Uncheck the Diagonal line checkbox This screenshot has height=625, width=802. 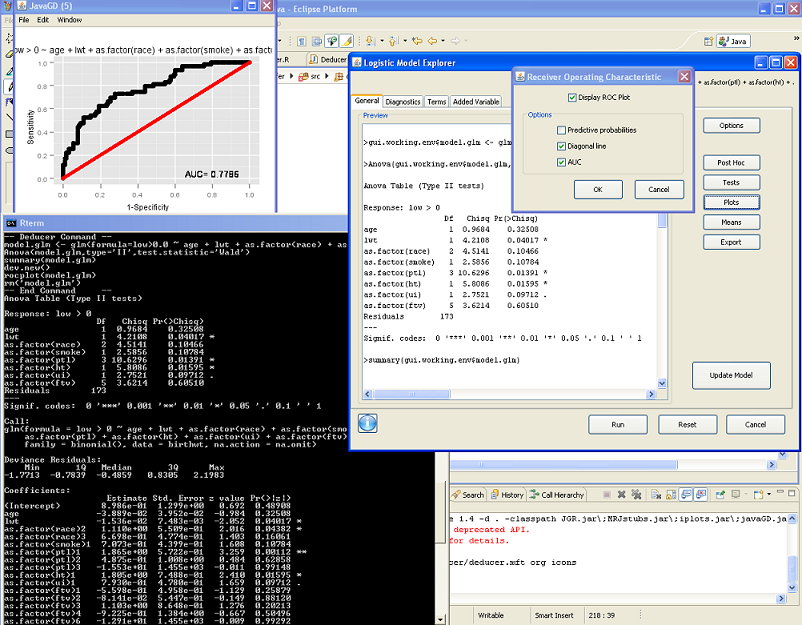[561, 146]
